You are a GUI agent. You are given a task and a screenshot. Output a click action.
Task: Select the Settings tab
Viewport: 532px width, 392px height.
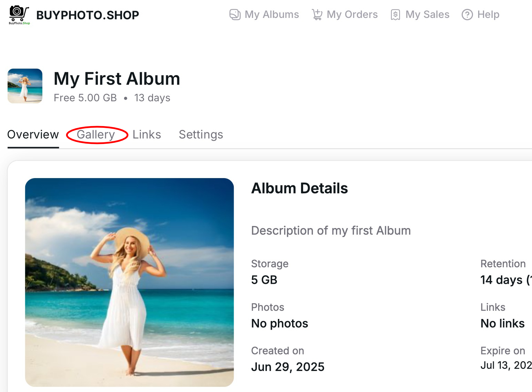pos(201,135)
